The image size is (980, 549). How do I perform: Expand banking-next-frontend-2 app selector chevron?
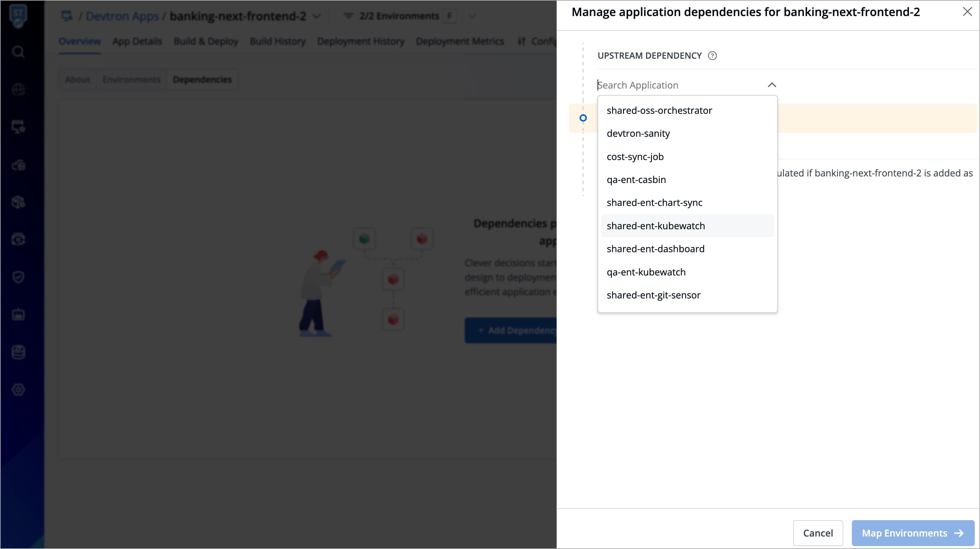point(316,16)
